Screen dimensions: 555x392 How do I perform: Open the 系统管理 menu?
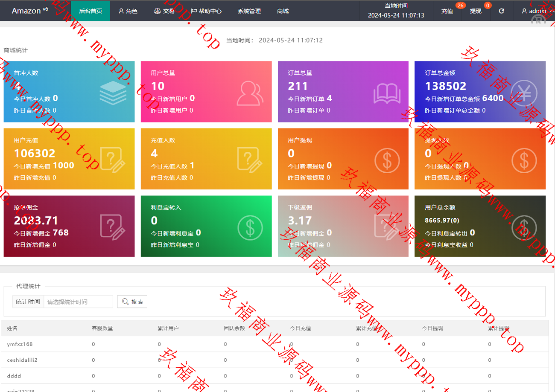click(x=249, y=11)
